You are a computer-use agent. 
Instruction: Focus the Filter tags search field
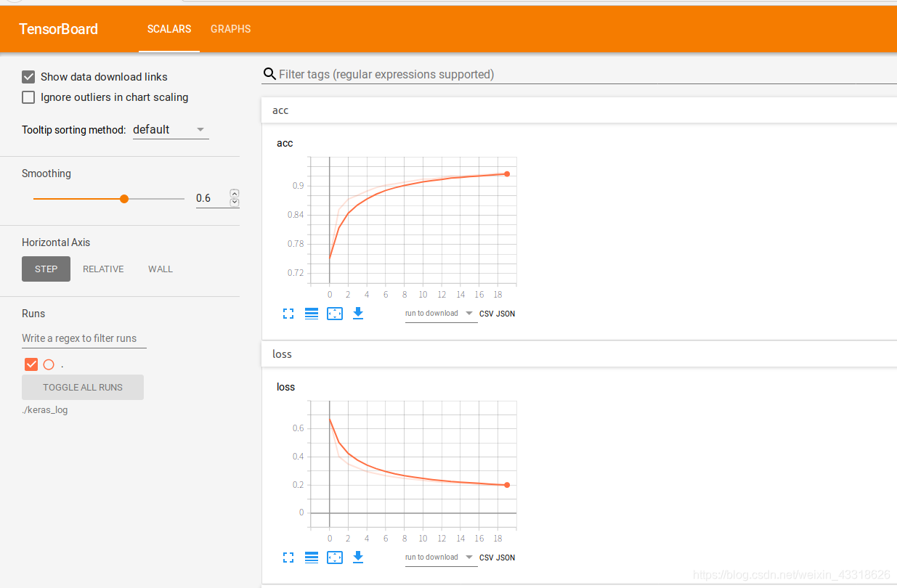pos(587,74)
